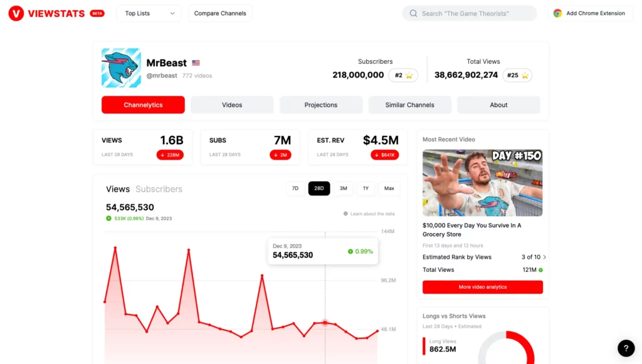Click the 96.2M axis label
This screenshot has height=364, width=642.
coord(388,281)
